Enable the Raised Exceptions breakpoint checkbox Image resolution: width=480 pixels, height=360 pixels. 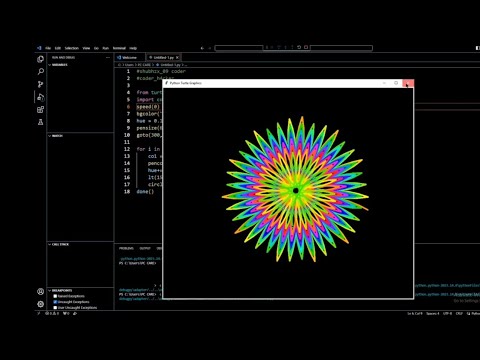[55, 296]
